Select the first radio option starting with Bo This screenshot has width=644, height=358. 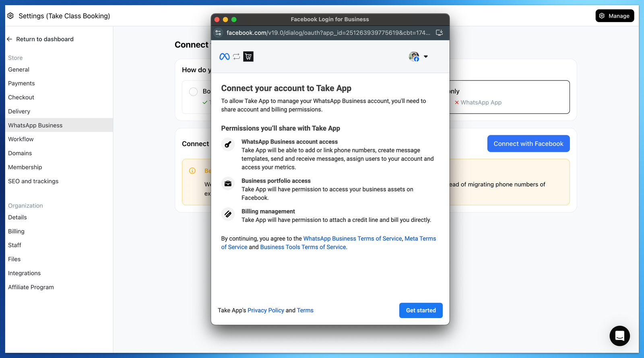point(193,91)
